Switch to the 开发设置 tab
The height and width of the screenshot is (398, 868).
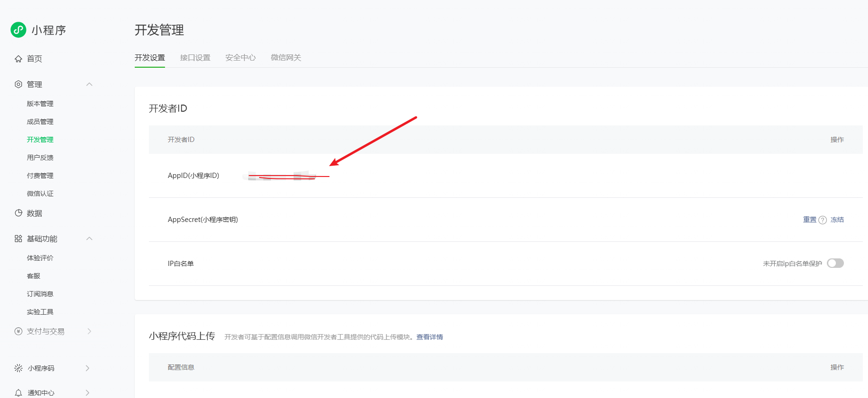pos(150,58)
